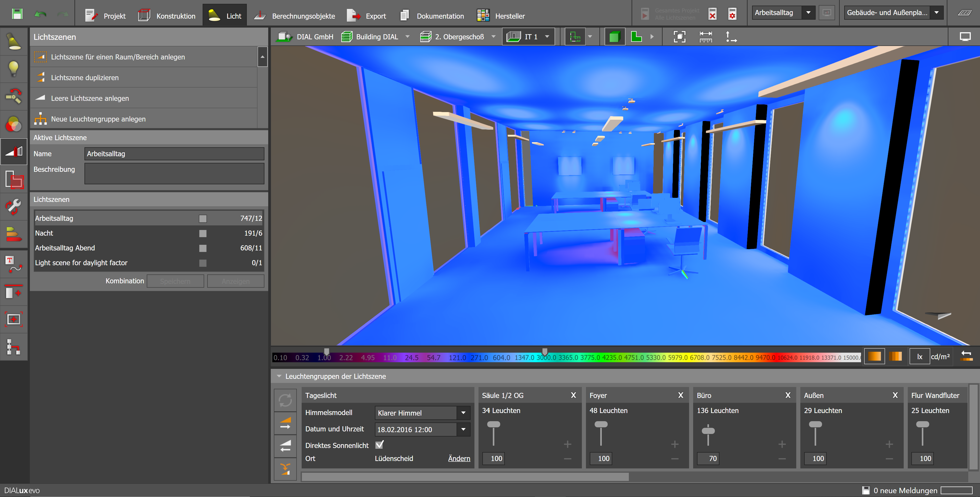Viewport: 980px width, 497px height.
Task: Select the color filter circles icon
Action: click(14, 124)
